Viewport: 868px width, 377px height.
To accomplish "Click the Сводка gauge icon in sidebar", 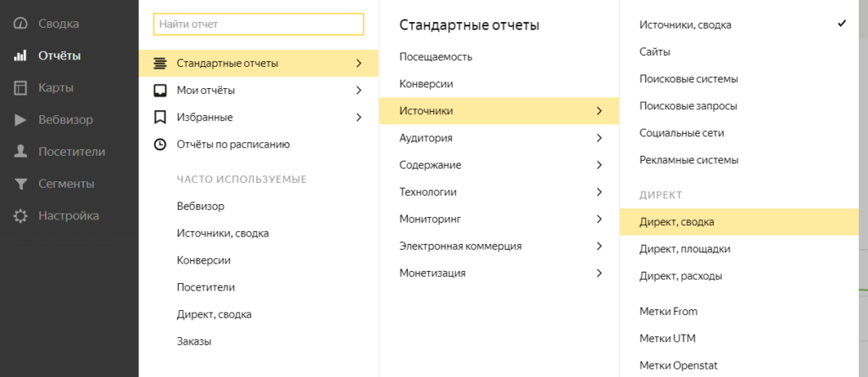I will coord(20,24).
